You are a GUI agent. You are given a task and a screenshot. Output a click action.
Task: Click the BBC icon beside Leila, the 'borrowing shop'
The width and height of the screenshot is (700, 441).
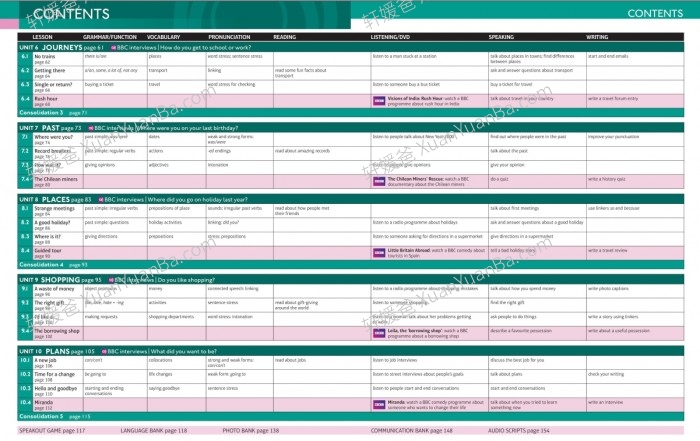click(x=379, y=333)
